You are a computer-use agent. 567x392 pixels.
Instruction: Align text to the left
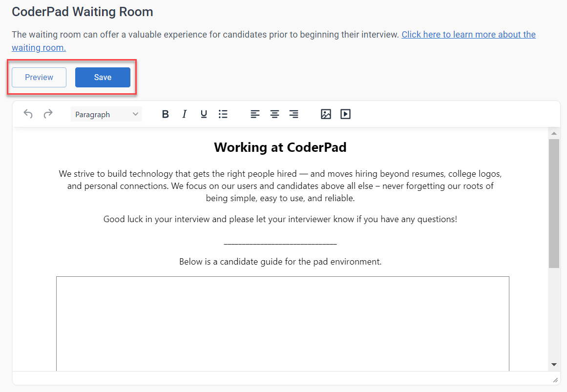point(255,114)
